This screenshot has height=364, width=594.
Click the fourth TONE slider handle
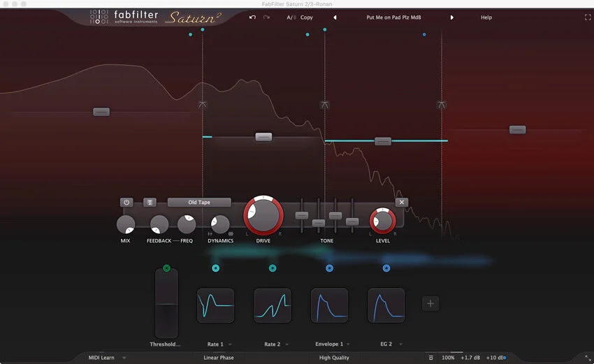point(352,221)
